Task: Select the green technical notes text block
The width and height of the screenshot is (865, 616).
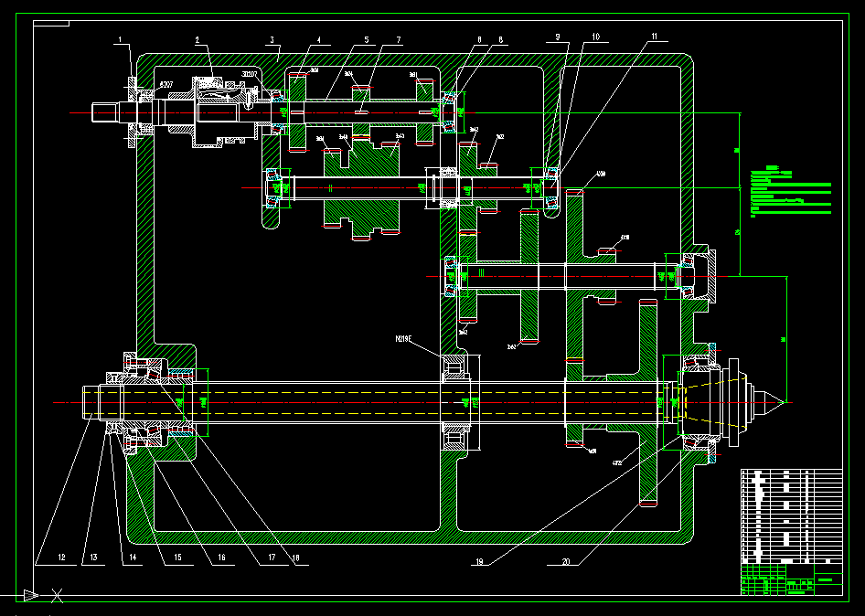Action: coord(791,191)
